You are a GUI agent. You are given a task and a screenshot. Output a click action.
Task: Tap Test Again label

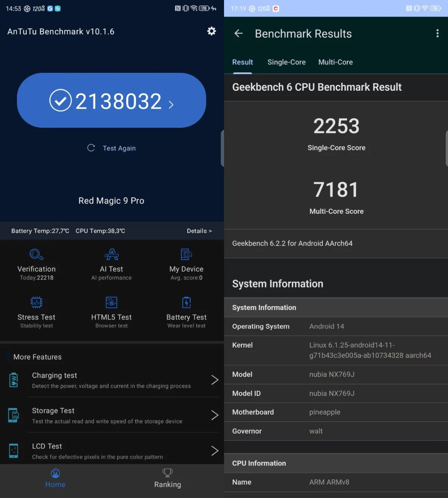click(119, 148)
